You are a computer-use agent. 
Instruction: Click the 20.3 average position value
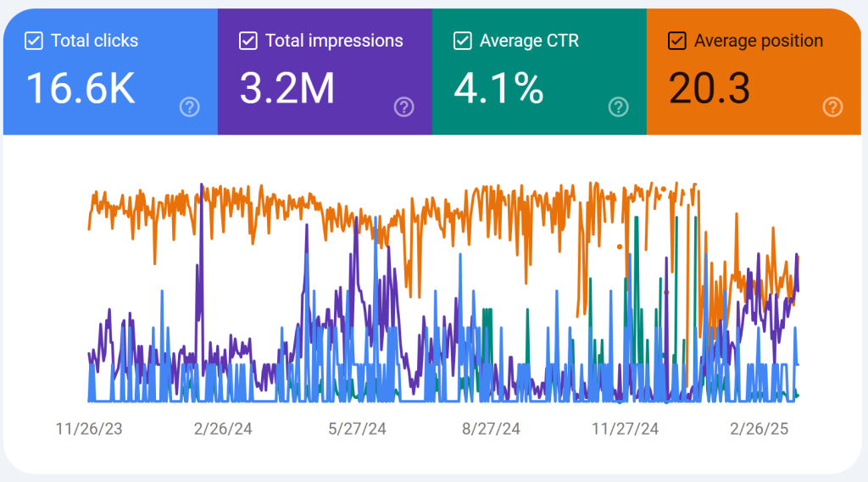709,89
